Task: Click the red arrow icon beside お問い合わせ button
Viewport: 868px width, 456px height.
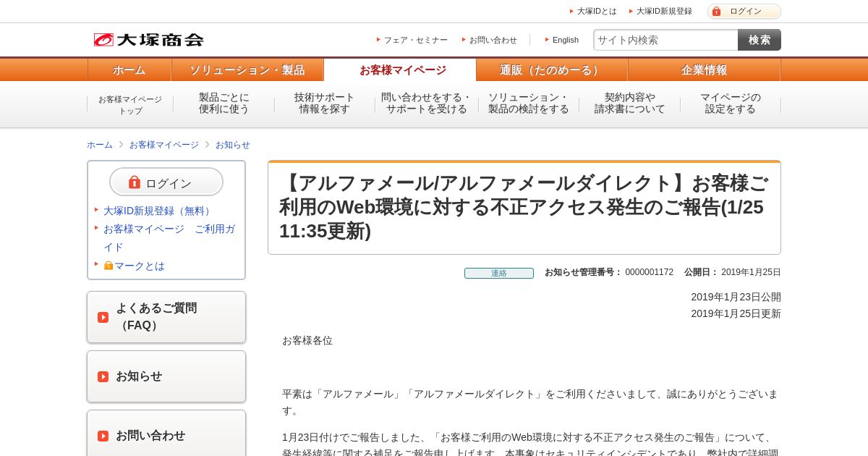Action: tap(103, 436)
